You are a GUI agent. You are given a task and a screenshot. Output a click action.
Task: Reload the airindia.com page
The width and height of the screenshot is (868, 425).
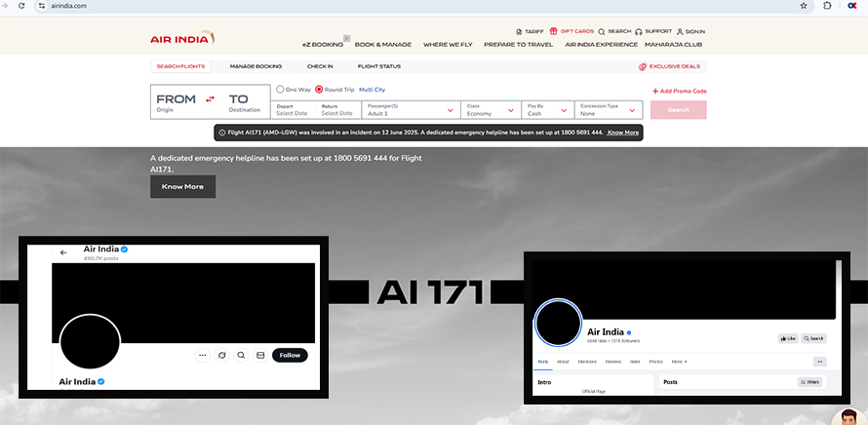[x=21, y=6]
